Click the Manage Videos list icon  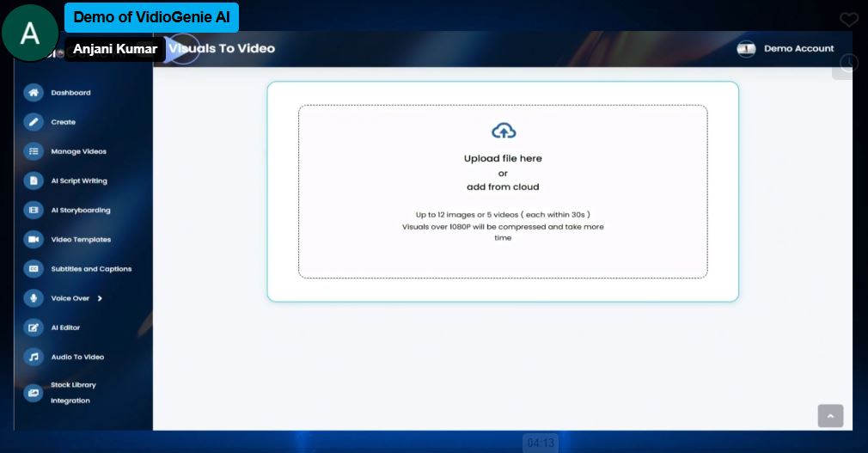pos(34,151)
